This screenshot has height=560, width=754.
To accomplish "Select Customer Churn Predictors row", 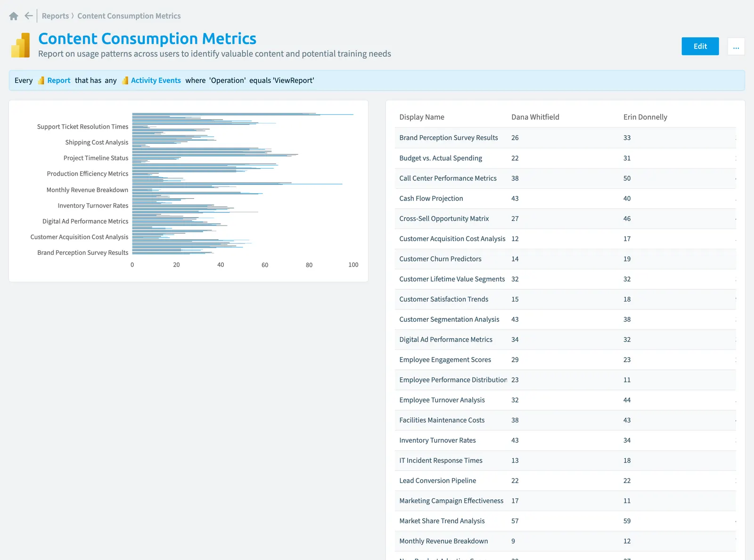I will pos(565,259).
